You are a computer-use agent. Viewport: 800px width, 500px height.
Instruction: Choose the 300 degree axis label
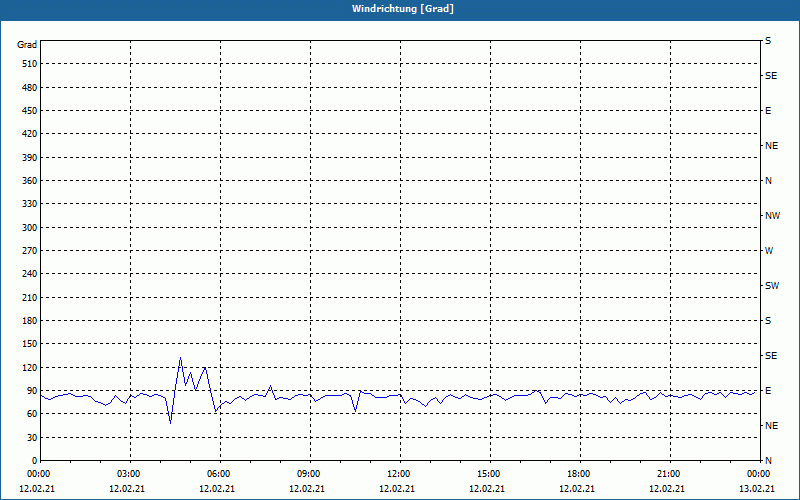(x=30, y=228)
